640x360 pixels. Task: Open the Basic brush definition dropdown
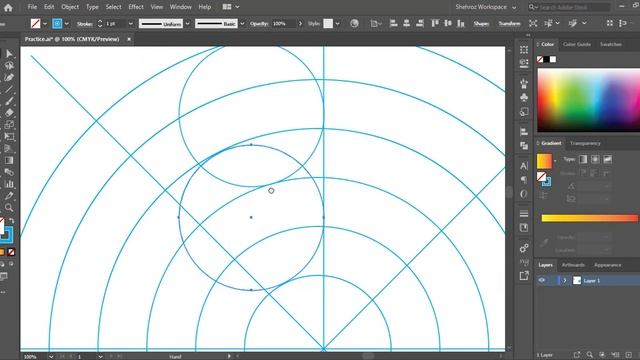[242, 24]
